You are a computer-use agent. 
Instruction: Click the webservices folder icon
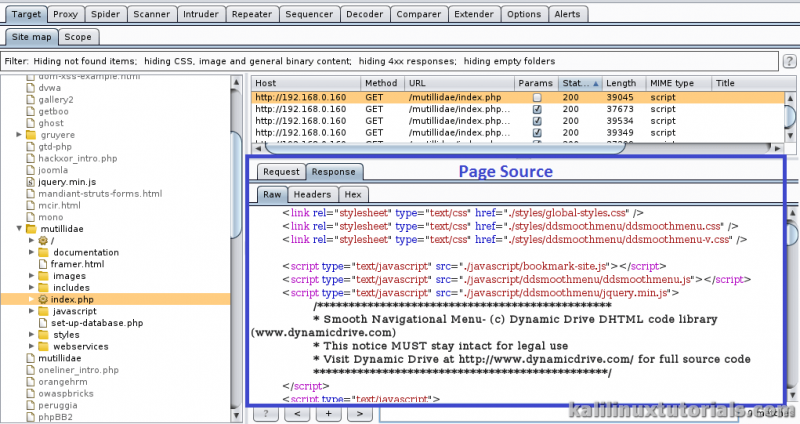click(43, 346)
